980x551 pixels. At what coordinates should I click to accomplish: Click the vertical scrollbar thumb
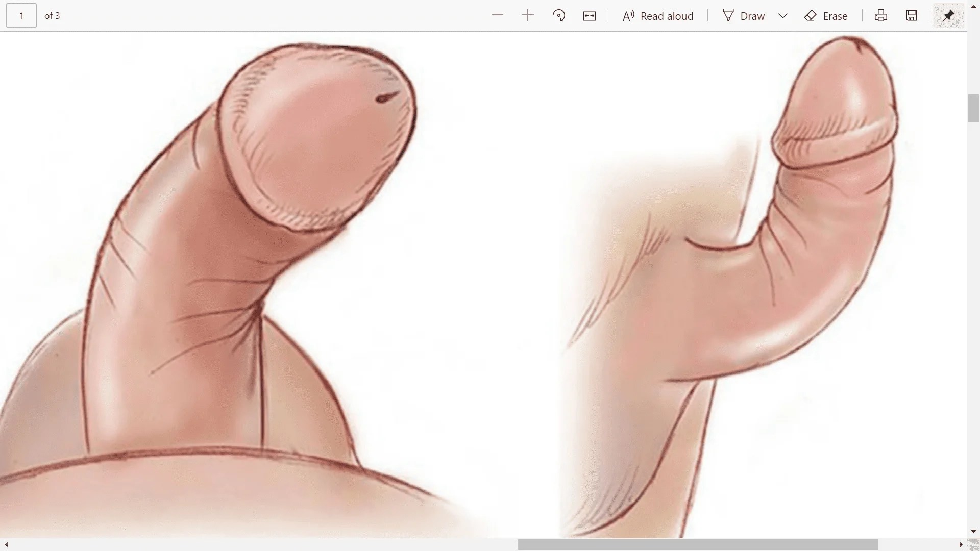coord(973,108)
